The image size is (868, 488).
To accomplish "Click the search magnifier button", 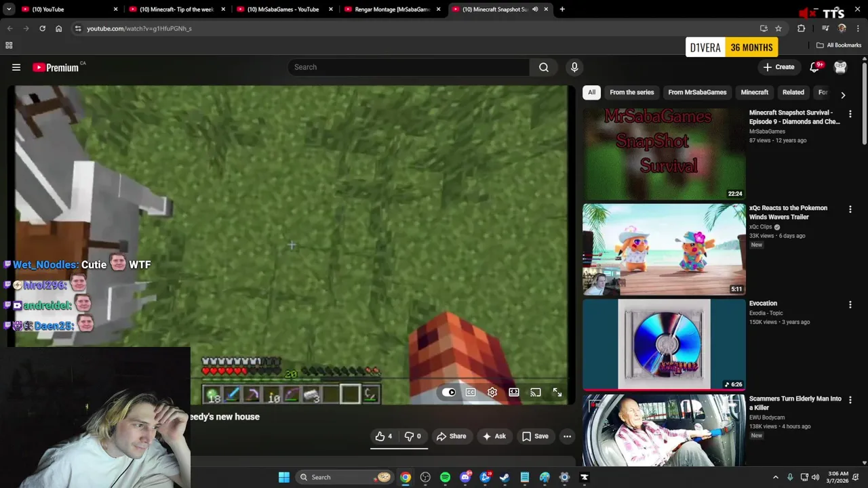I will click(x=544, y=67).
